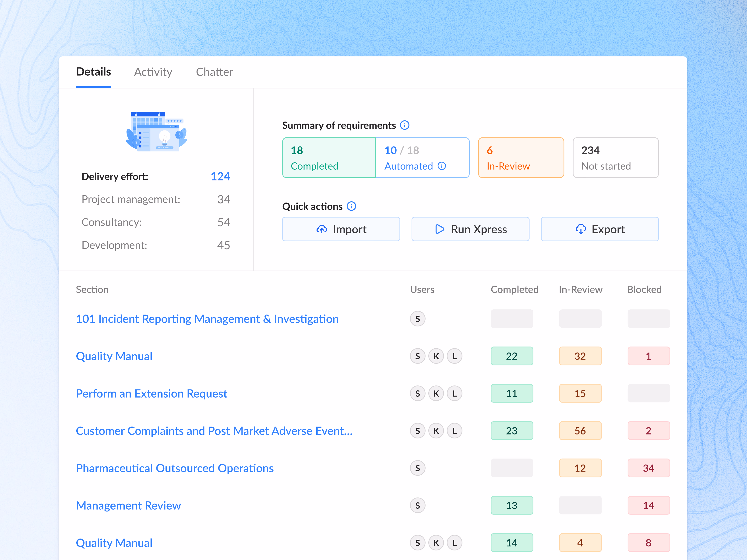Screen dimensions: 747x560
Task: Click Blocked badge 34 for Pharmaceutical Outsourced Operations
Action: point(649,468)
